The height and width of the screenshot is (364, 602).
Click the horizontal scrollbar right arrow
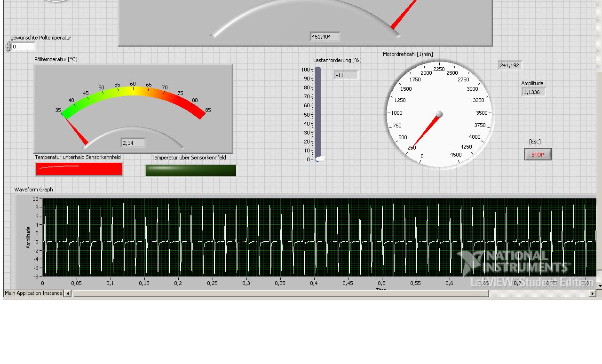(593, 293)
